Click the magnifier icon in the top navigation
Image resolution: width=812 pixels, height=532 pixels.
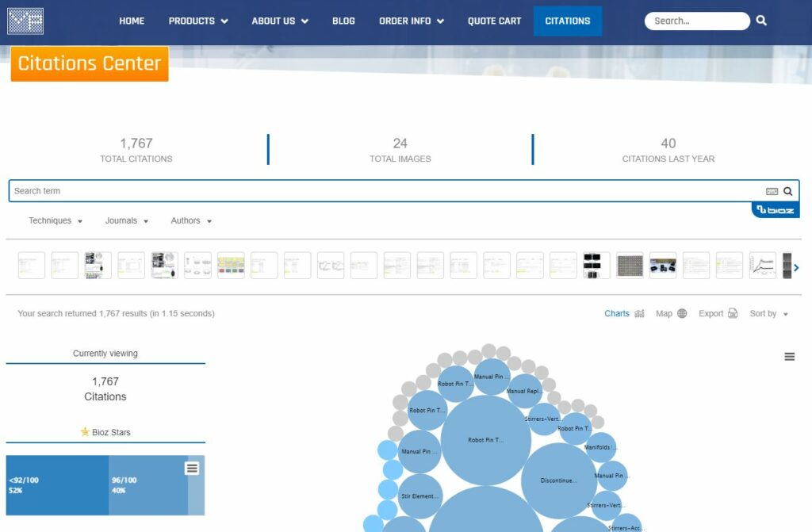click(761, 21)
